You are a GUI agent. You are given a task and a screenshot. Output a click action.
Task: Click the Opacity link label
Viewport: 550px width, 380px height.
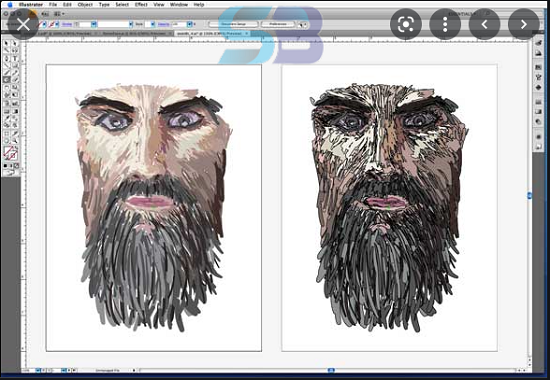pyautogui.click(x=163, y=25)
